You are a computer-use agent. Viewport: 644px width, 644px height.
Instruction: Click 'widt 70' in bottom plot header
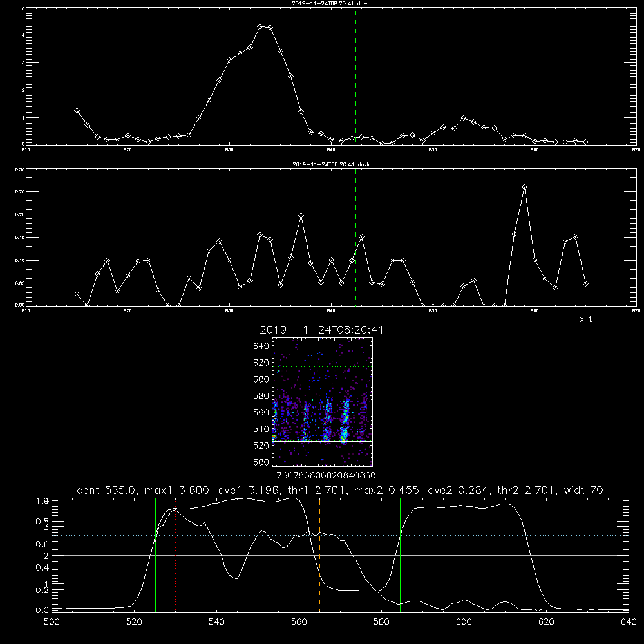[x=583, y=490]
